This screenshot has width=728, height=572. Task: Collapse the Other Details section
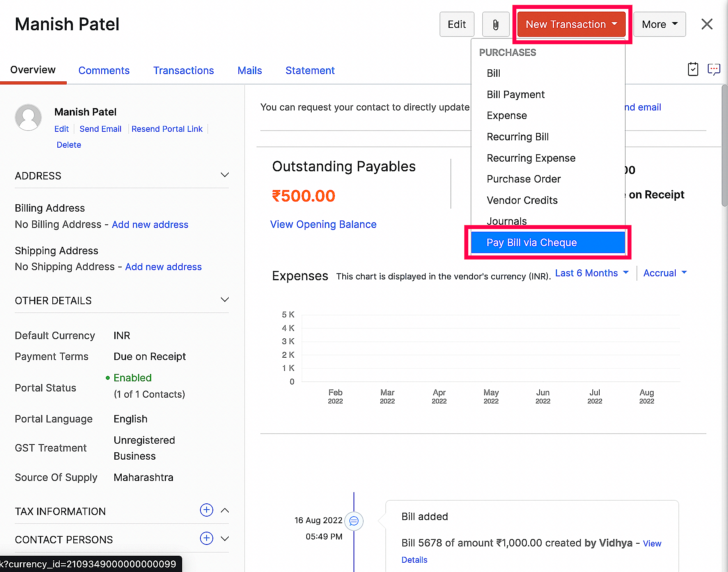[x=224, y=300]
